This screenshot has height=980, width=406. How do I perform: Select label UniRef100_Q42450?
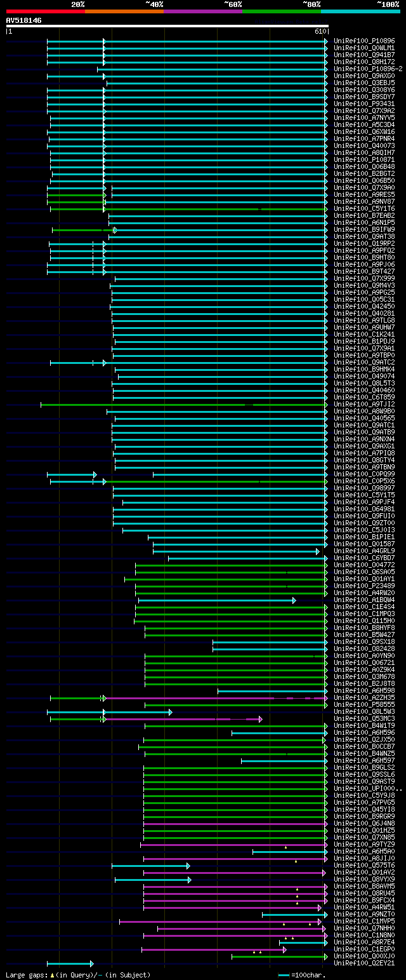click(364, 307)
